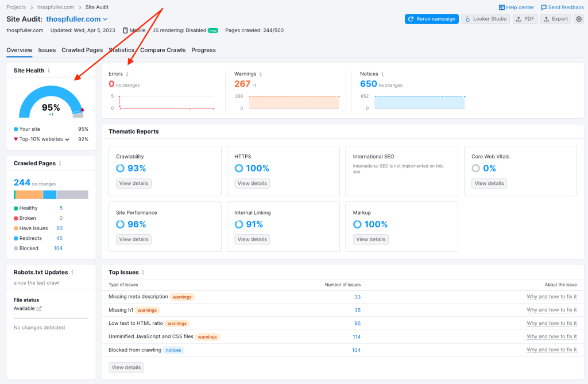Click the errors count 0
The height and width of the screenshot is (384, 588).
coord(111,84)
